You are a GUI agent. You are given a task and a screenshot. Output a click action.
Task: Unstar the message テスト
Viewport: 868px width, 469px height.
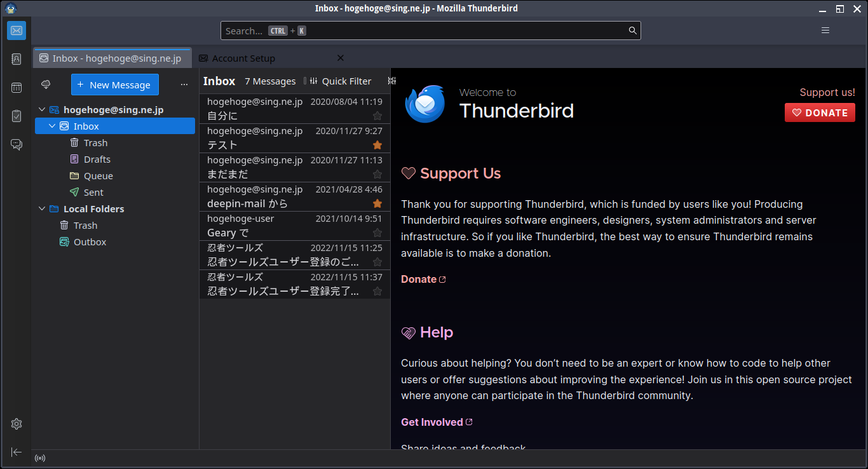[x=377, y=145]
